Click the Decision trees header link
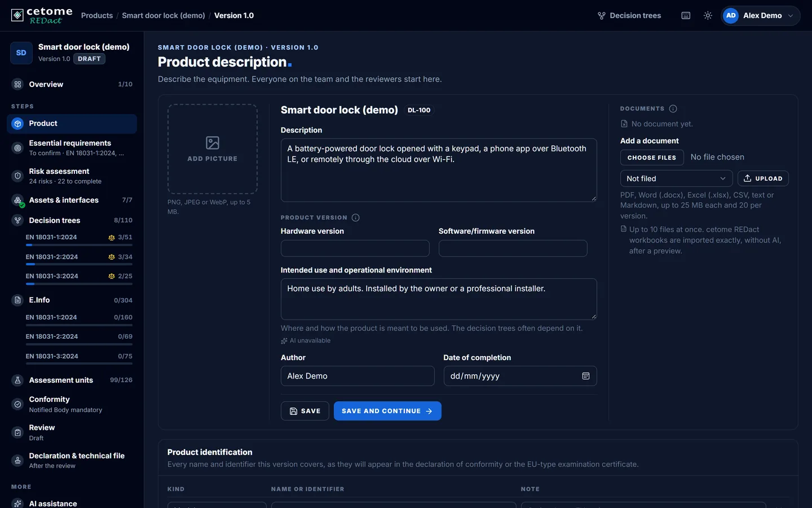Image resolution: width=812 pixels, height=508 pixels. point(629,16)
